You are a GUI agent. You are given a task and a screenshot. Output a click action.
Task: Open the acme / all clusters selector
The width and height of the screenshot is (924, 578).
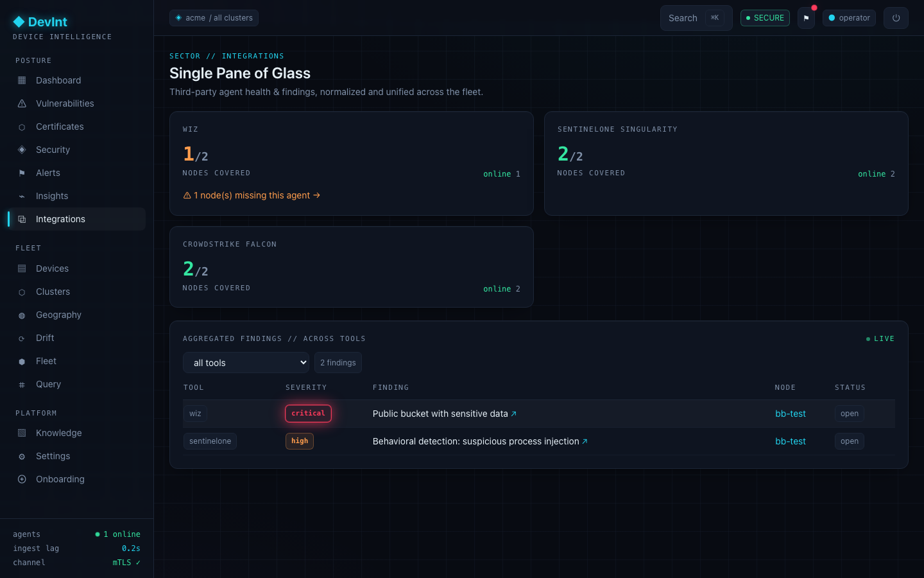214,18
